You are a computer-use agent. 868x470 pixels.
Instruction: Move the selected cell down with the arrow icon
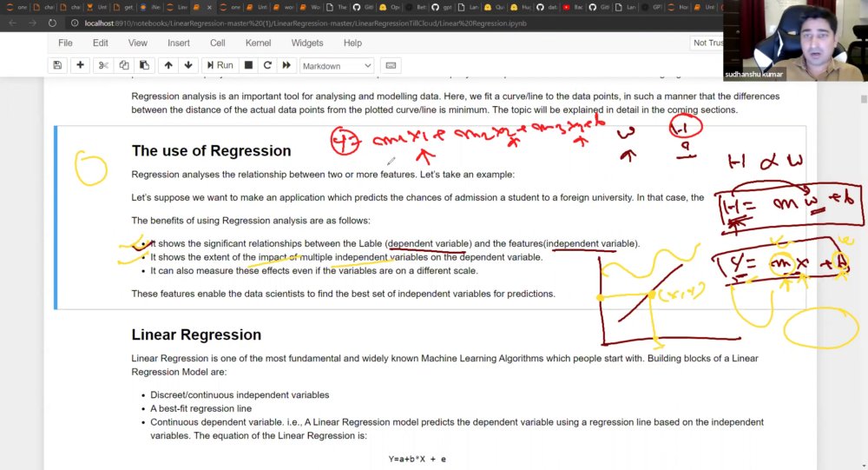[x=188, y=65]
